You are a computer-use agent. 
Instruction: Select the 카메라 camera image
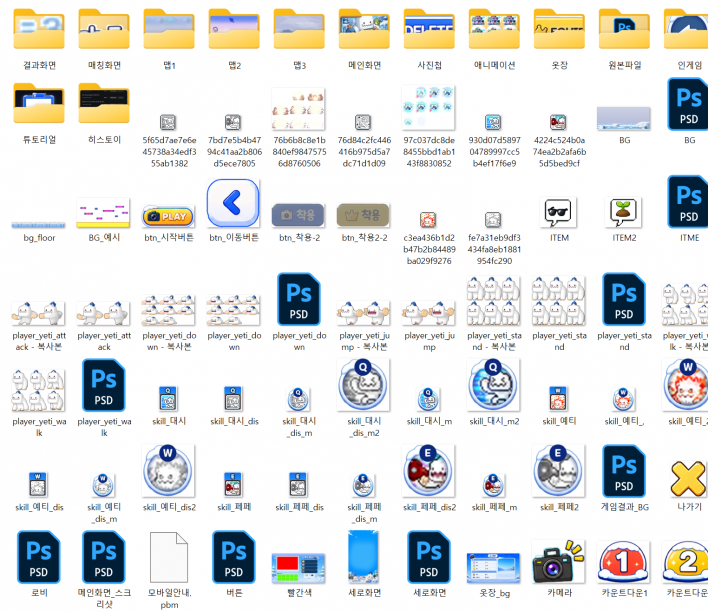[559, 561]
